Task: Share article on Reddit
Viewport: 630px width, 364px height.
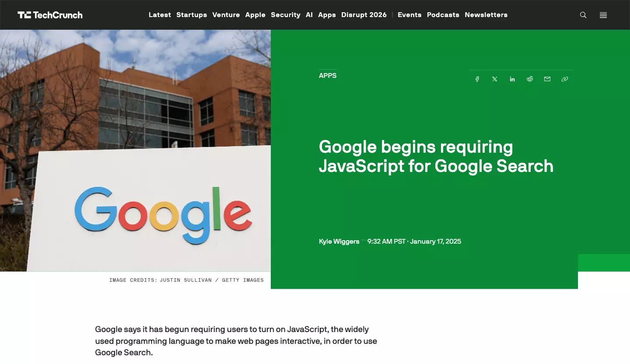Action: [x=530, y=79]
